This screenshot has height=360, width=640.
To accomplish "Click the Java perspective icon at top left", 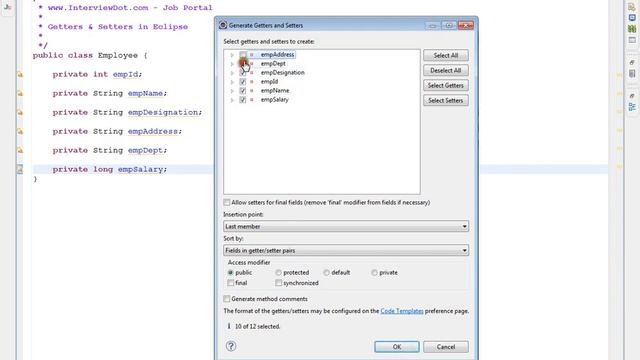I will click(7, 7).
